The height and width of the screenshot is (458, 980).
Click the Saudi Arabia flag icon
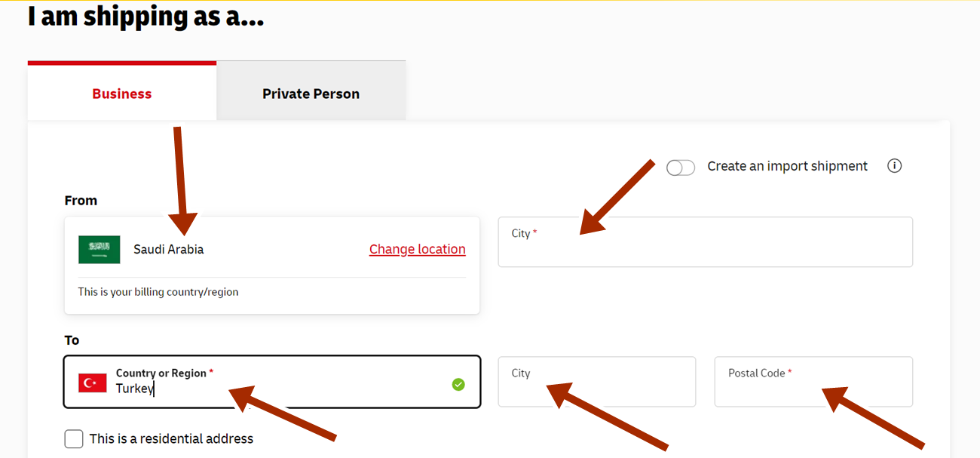pyautogui.click(x=99, y=249)
